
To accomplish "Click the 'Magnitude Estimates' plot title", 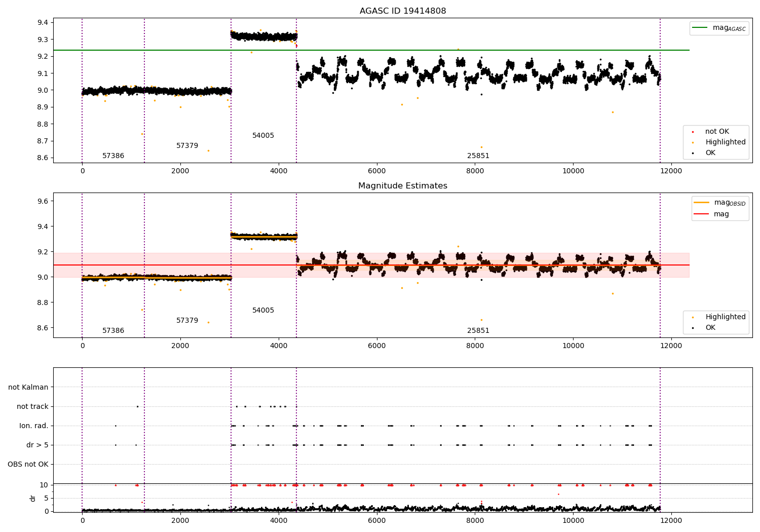I will [x=403, y=185].
